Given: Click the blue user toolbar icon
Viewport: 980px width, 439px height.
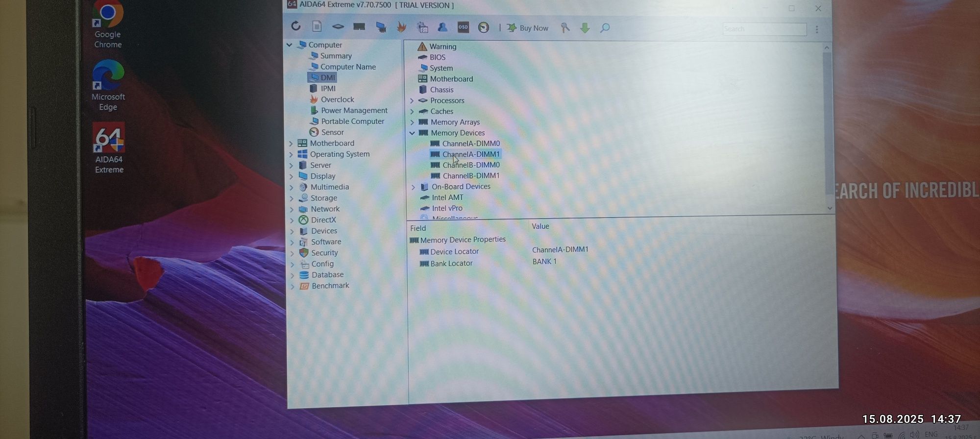Looking at the screenshot, I should pos(442,27).
